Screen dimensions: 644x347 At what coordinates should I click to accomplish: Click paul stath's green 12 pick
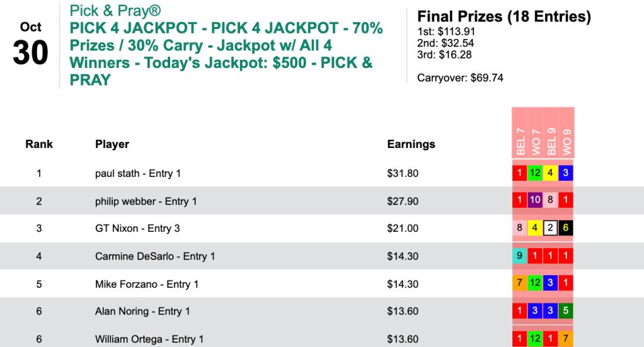click(x=535, y=173)
